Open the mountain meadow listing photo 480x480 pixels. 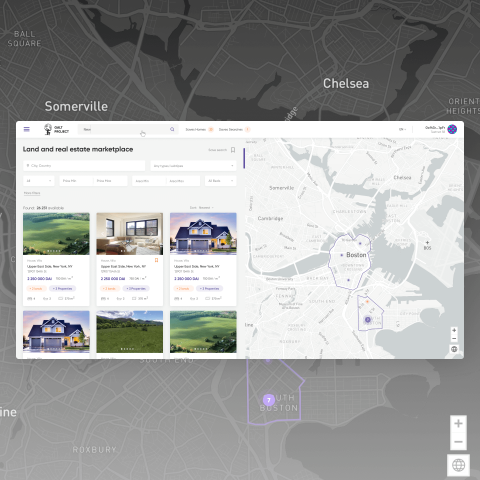click(x=130, y=332)
